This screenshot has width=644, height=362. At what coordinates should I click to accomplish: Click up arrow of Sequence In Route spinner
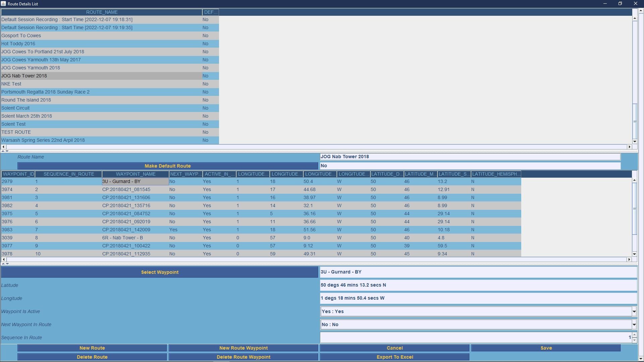click(x=634, y=335)
